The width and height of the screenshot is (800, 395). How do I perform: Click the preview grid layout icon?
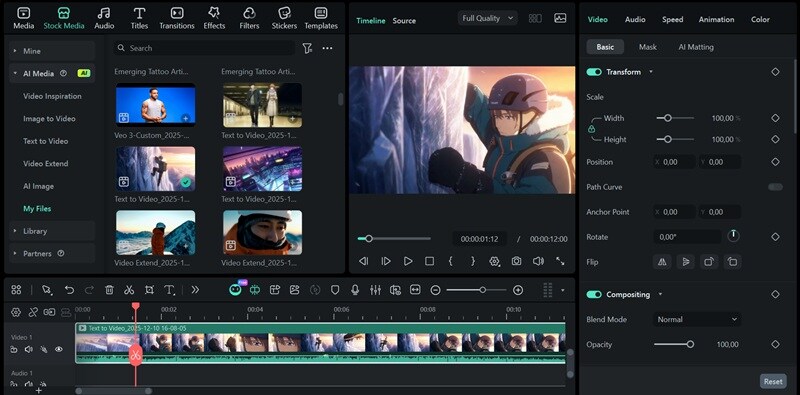[535, 18]
